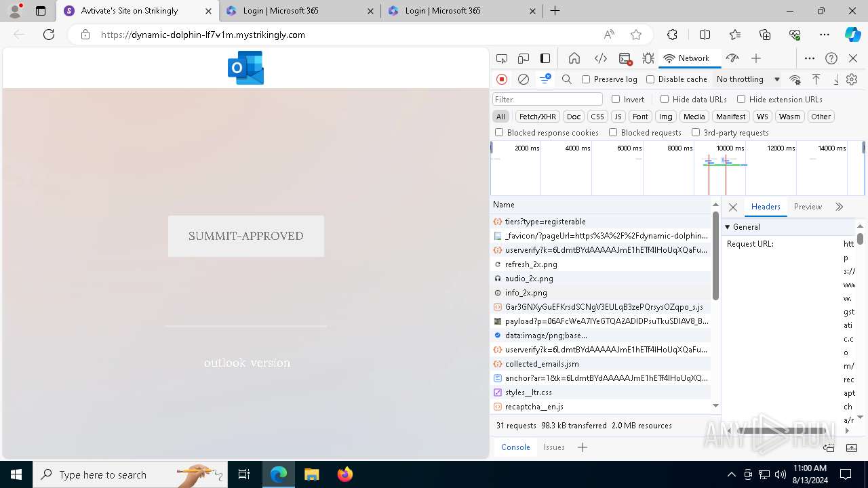The image size is (868, 488).
Task: Show hidden system tray icons
Action: point(731,474)
